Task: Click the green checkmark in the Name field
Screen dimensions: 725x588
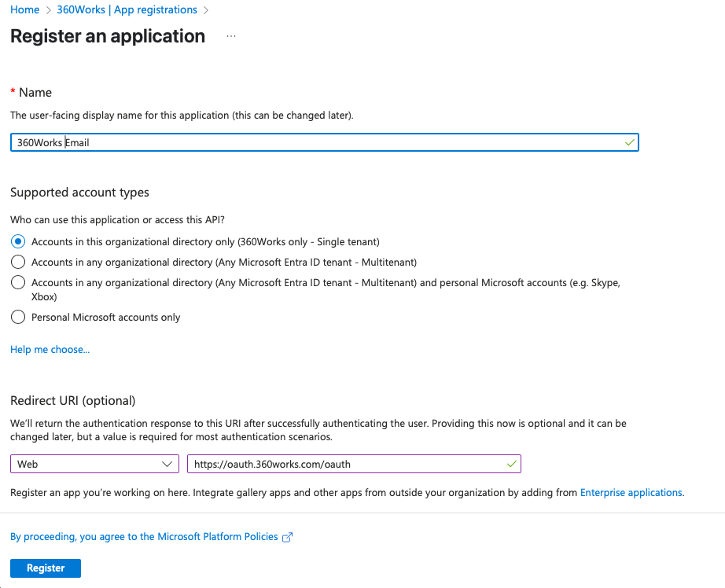Action: click(x=629, y=142)
